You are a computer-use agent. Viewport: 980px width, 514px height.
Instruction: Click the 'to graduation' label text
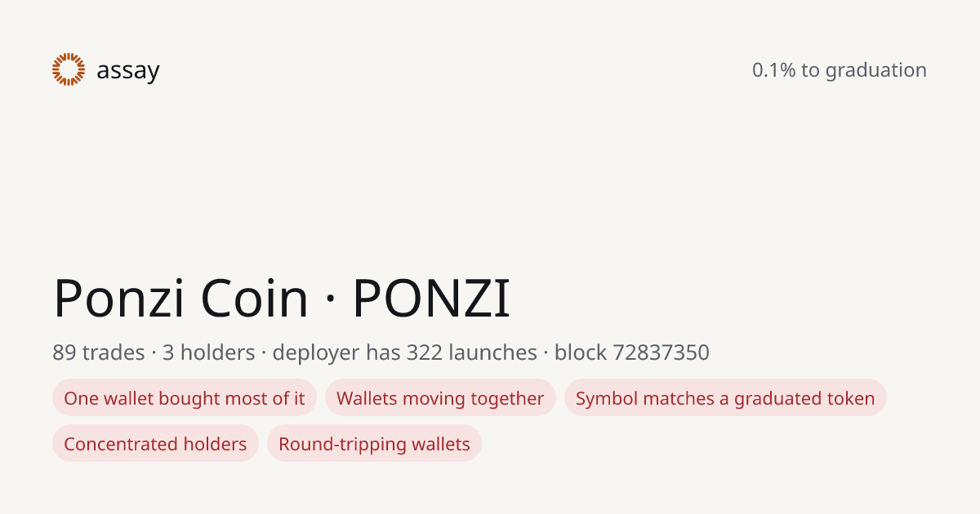click(x=864, y=70)
